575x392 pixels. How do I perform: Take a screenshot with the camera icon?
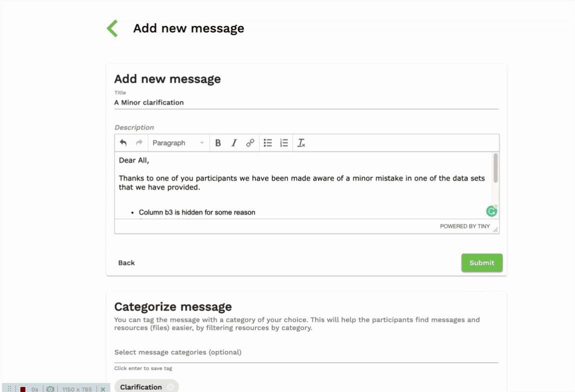pos(50,389)
